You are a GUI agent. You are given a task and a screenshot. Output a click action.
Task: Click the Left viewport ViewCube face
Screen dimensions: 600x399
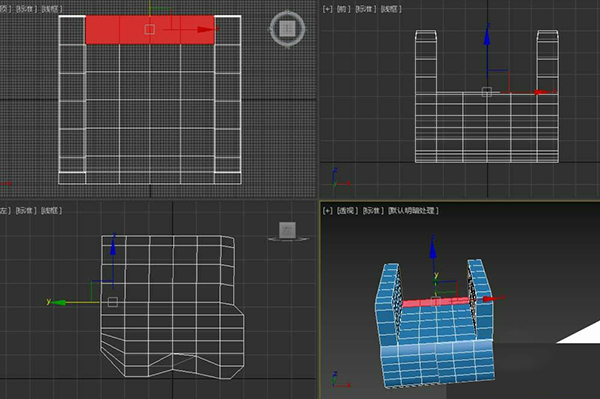pyautogui.click(x=287, y=230)
